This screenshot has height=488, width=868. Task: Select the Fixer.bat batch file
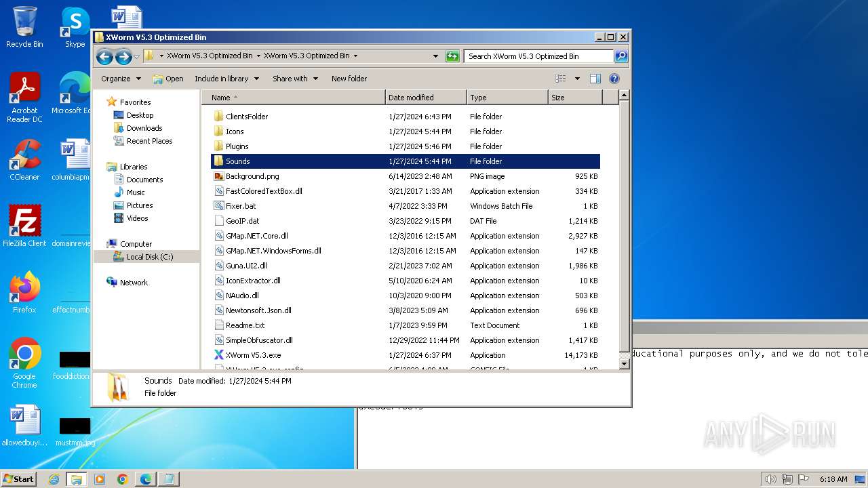[x=240, y=206]
